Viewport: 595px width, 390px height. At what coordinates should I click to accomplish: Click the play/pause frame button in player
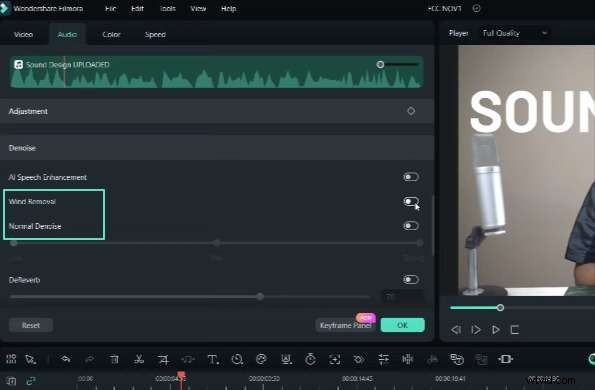coord(476,330)
